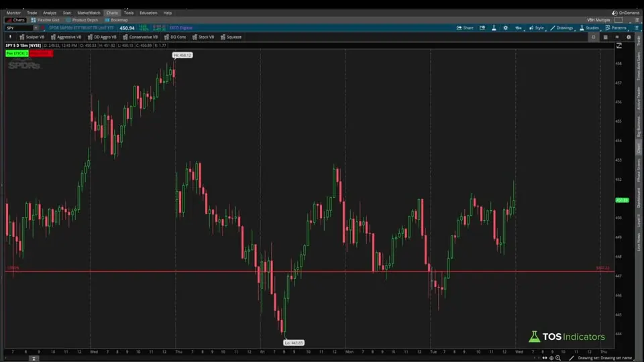Select the single chart layout icon
Viewport: 644px width, 362px height.
[x=594, y=37]
